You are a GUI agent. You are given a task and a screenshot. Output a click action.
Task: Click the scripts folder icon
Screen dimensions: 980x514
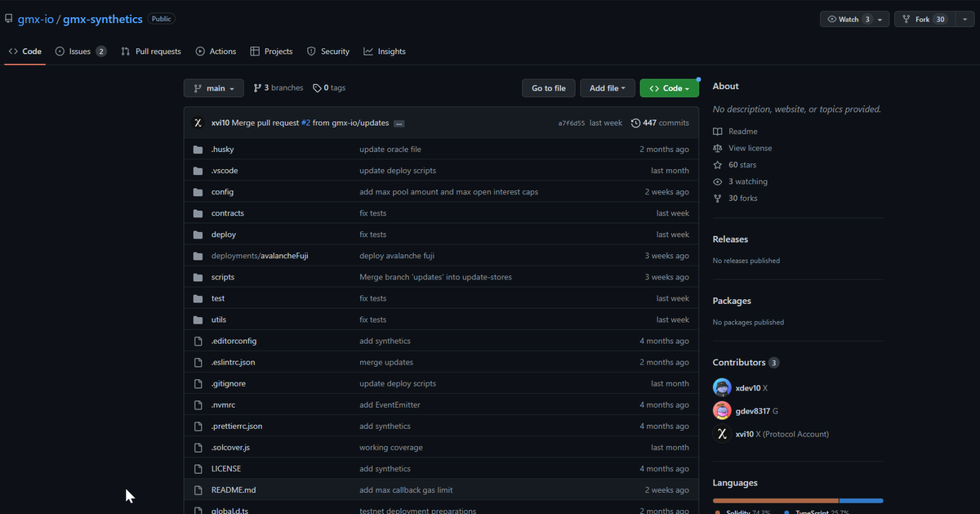[x=198, y=277]
